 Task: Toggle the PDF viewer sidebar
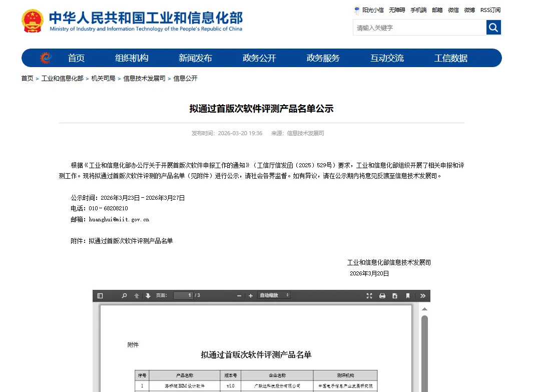point(100,296)
